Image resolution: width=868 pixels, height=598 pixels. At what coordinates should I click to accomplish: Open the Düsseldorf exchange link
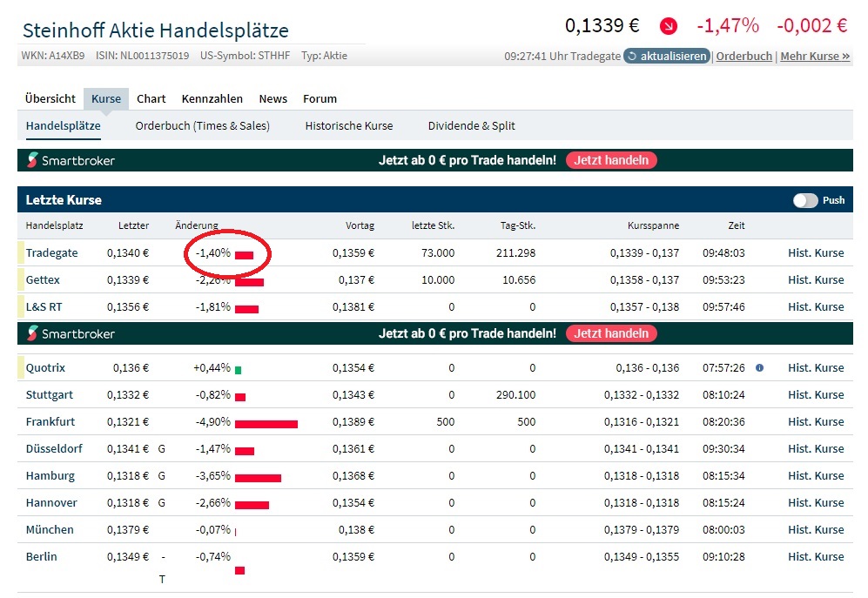pyautogui.click(x=54, y=448)
